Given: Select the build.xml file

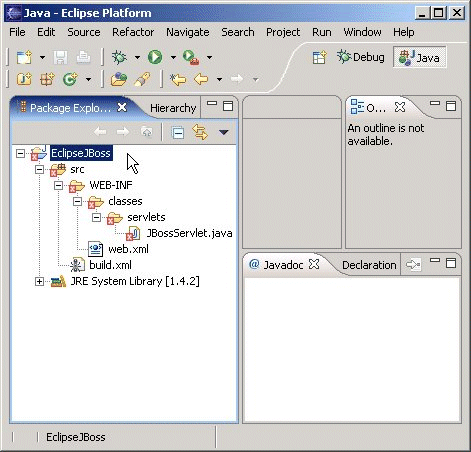Looking at the screenshot, I should (x=110, y=265).
